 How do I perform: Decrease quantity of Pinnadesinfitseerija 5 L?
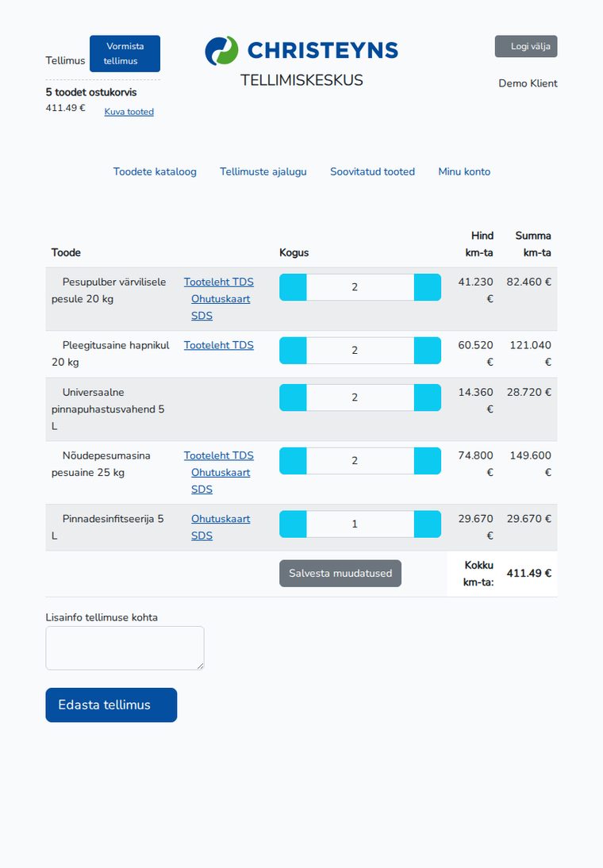(x=293, y=524)
